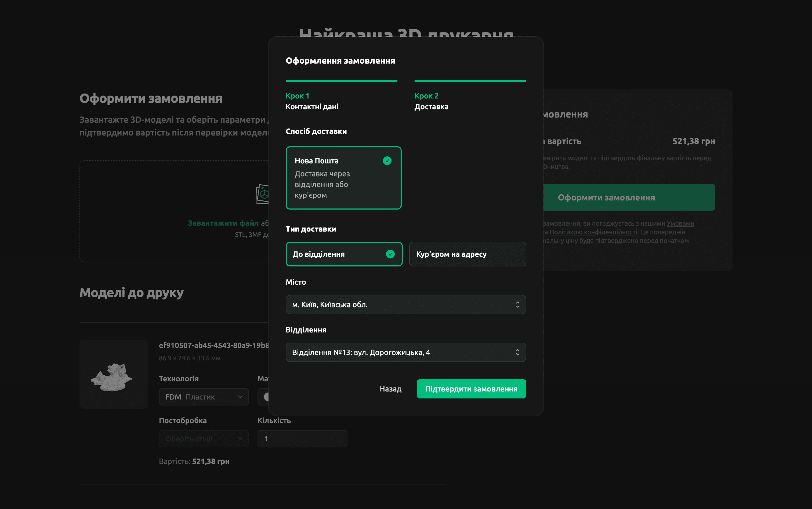Choose Кур'єром на адресу delivery type
This screenshot has height=509, width=812.
pyautogui.click(x=467, y=254)
